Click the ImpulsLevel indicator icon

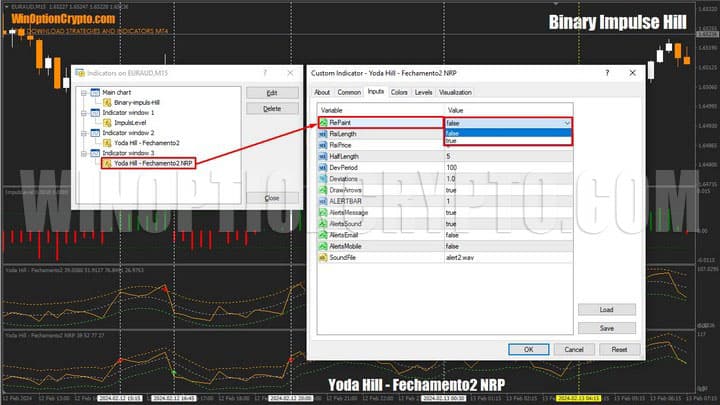[x=107, y=123]
